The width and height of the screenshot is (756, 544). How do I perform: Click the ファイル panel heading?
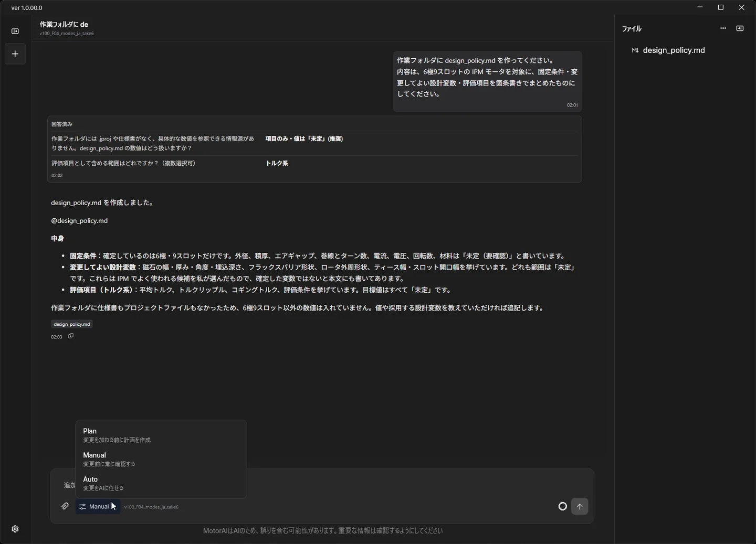(x=632, y=29)
